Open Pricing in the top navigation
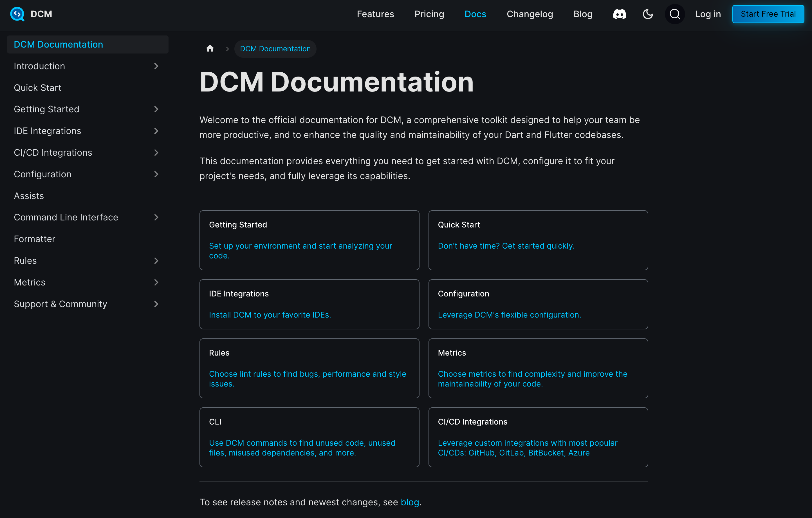 coord(429,14)
